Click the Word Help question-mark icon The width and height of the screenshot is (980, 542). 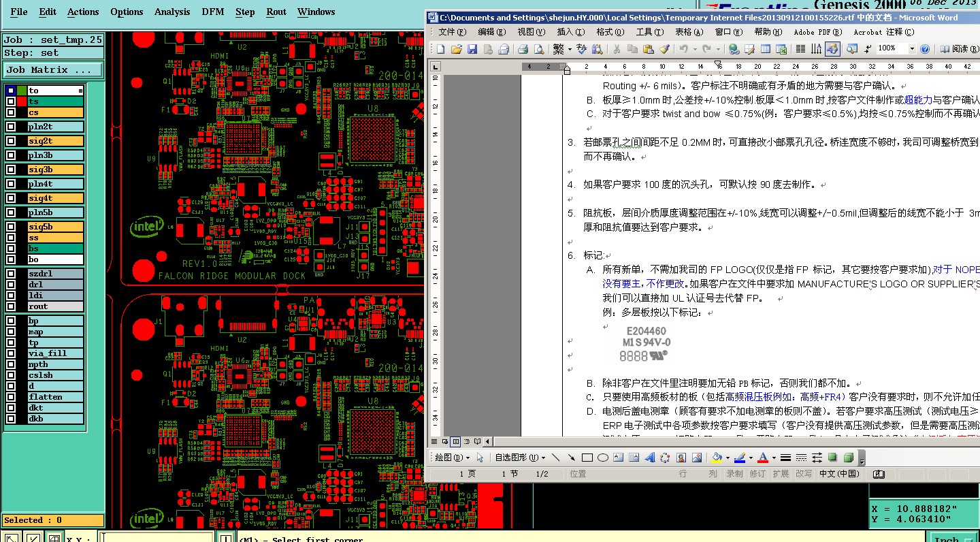(925, 49)
